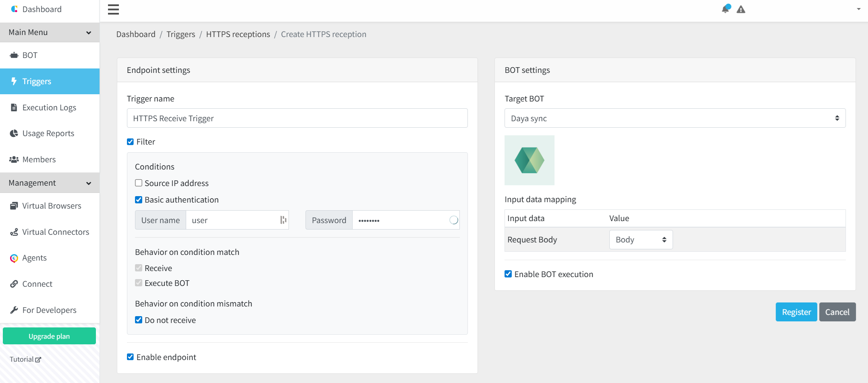The image size is (868, 383).
Task: Click the Usage Reports pie chart icon
Action: coord(14,133)
